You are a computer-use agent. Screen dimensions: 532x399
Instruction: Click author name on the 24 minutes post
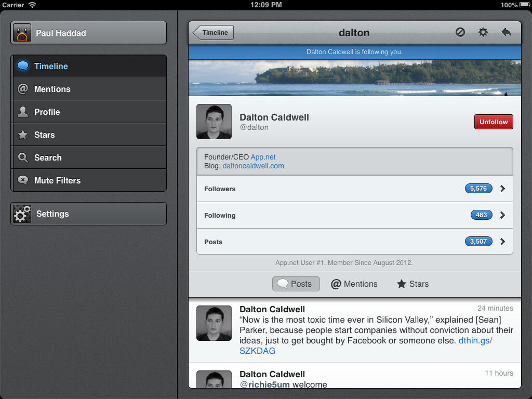pyautogui.click(x=272, y=309)
